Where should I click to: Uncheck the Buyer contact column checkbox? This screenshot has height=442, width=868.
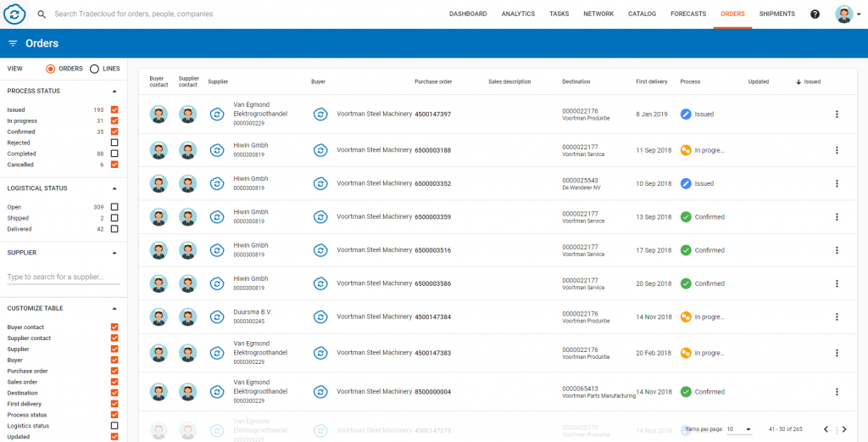114,327
